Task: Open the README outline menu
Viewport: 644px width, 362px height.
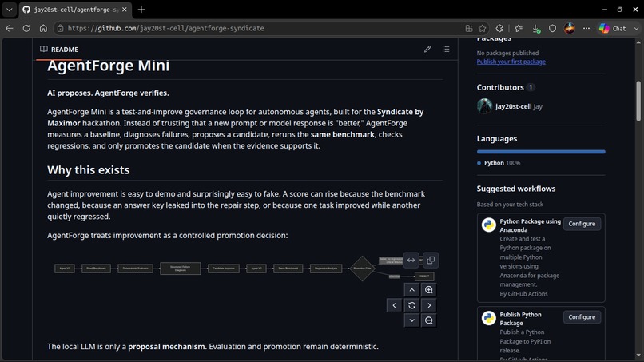Action: click(446, 50)
